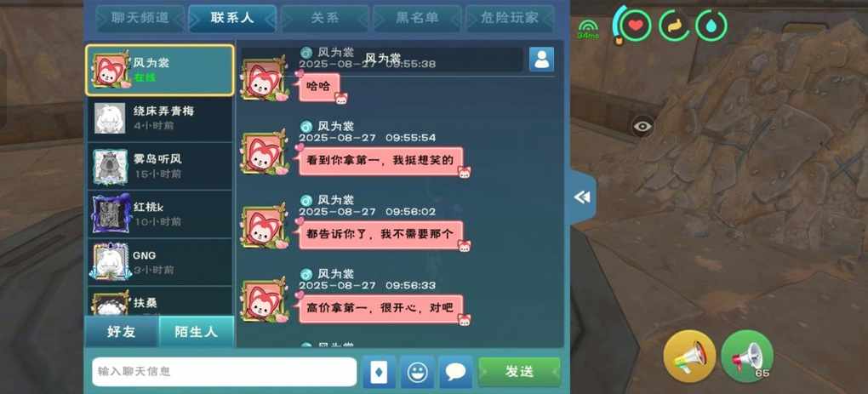Toggle the eye visibility icon

pyautogui.click(x=642, y=126)
